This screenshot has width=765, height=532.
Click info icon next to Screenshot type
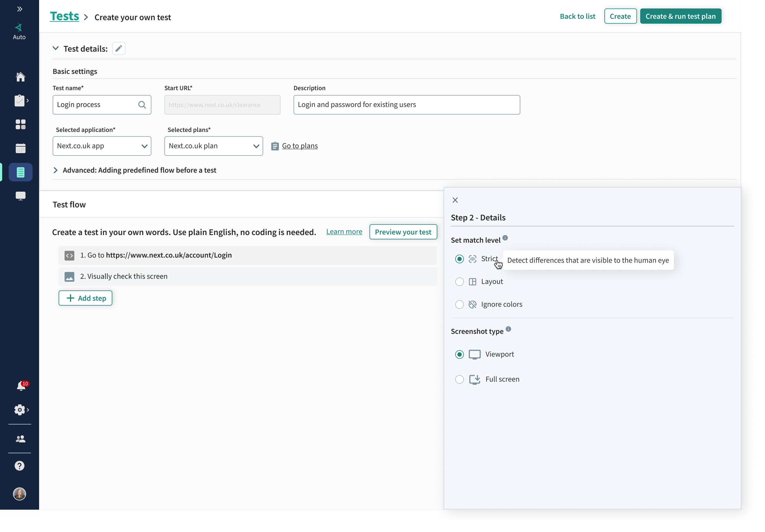coord(508,329)
